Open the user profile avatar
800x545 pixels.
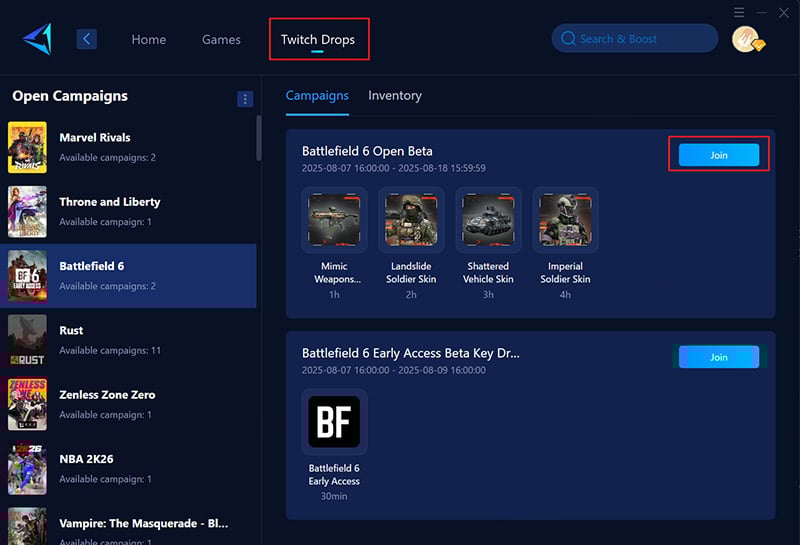pyautogui.click(x=747, y=39)
